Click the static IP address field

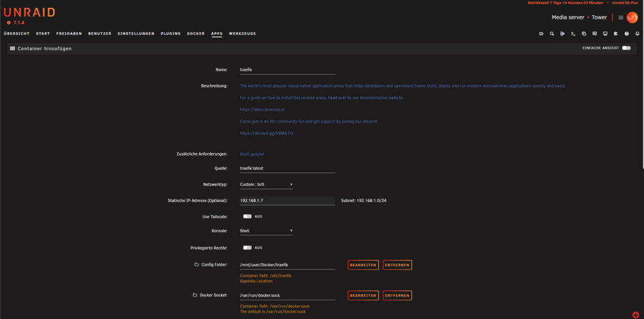click(x=287, y=201)
